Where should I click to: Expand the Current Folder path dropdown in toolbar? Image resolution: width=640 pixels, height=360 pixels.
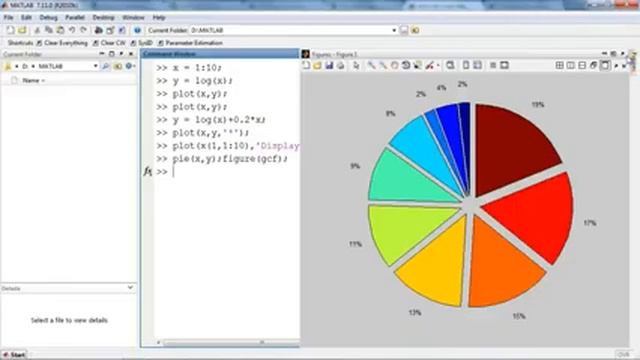394,30
